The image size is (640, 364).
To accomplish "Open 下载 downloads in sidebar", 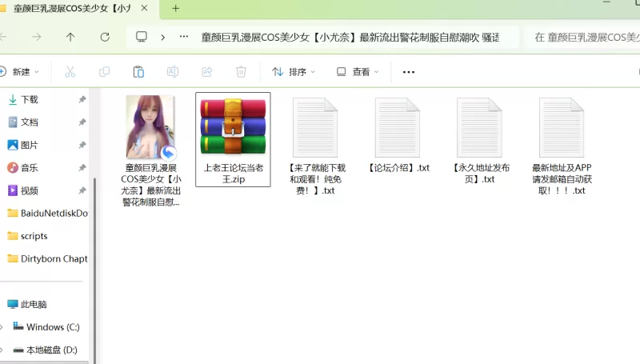I will coord(29,100).
